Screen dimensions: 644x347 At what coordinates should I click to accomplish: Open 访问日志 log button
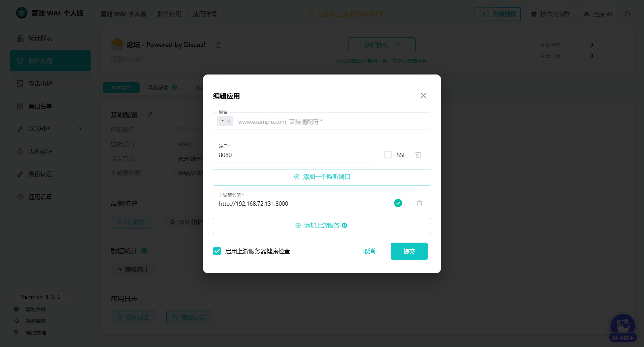tap(133, 317)
